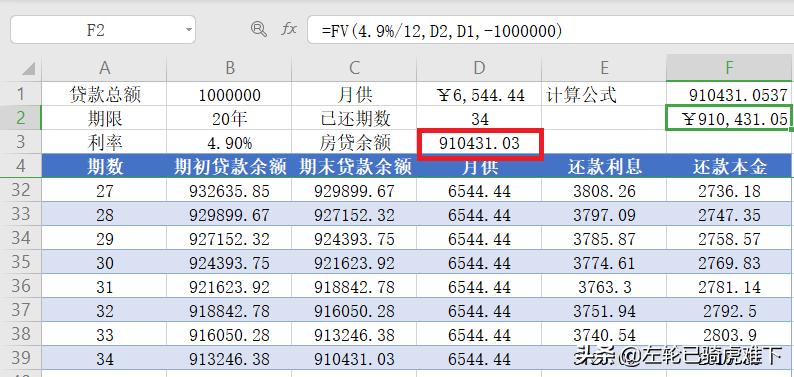The height and width of the screenshot is (377, 794).
Task: Click the zoom magnifier icon beside fx
Action: point(259,29)
